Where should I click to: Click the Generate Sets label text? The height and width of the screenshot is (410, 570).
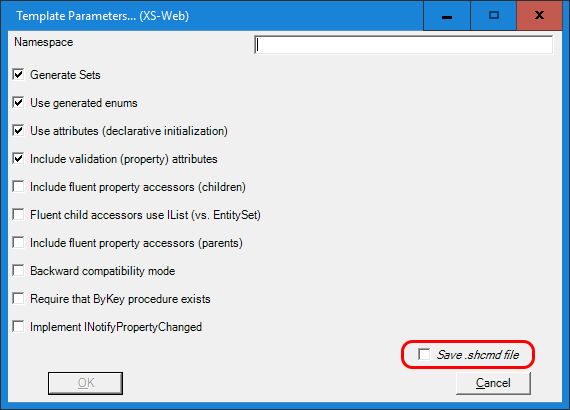coord(65,75)
